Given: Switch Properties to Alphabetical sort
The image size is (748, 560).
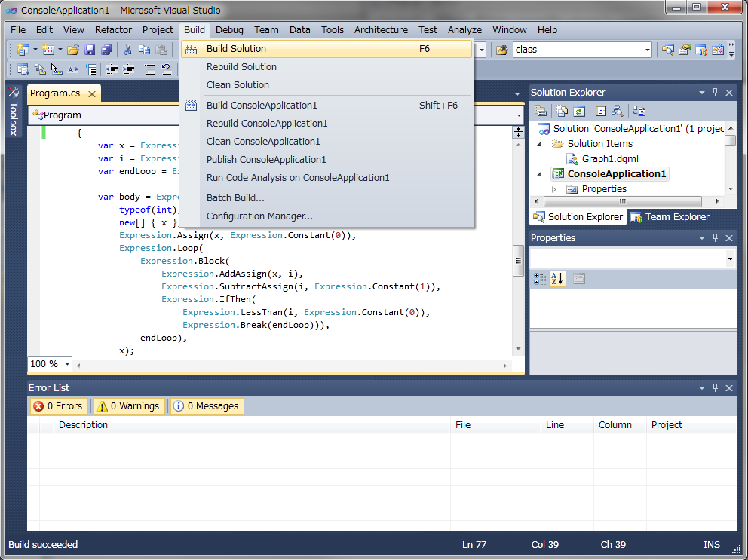Looking at the screenshot, I should coord(556,279).
